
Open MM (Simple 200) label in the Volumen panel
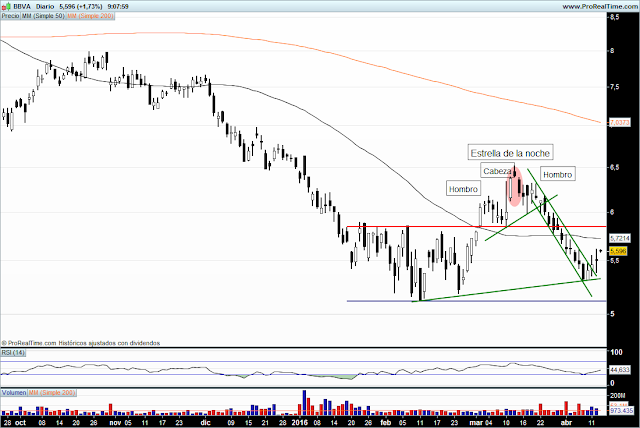click(x=52, y=393)
